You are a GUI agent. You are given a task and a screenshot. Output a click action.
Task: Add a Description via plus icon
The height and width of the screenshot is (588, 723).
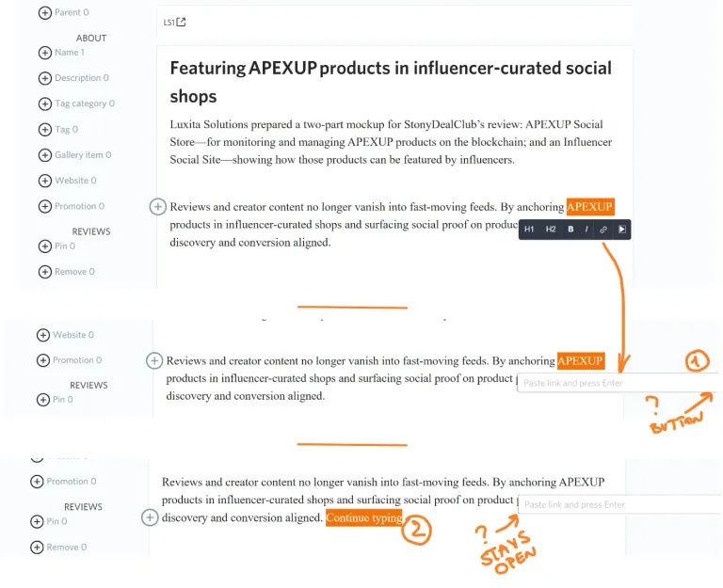pyautogui.click(x=45, y=78)
